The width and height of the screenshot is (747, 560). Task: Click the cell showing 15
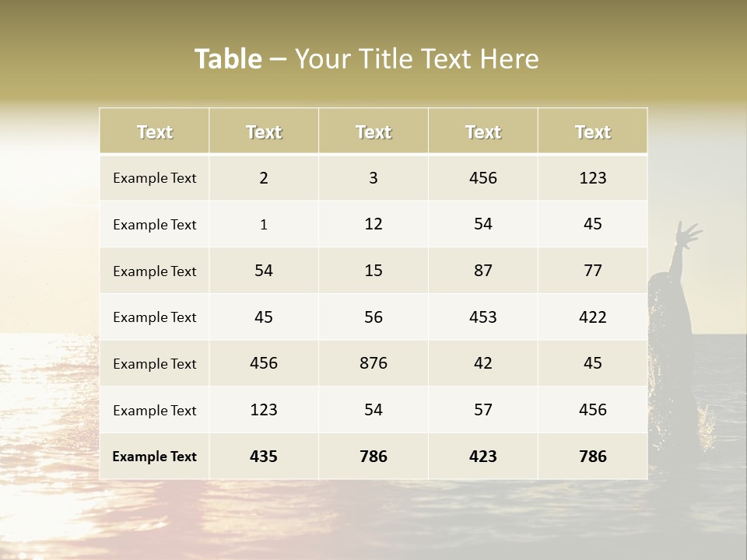(x=373, y=271)
